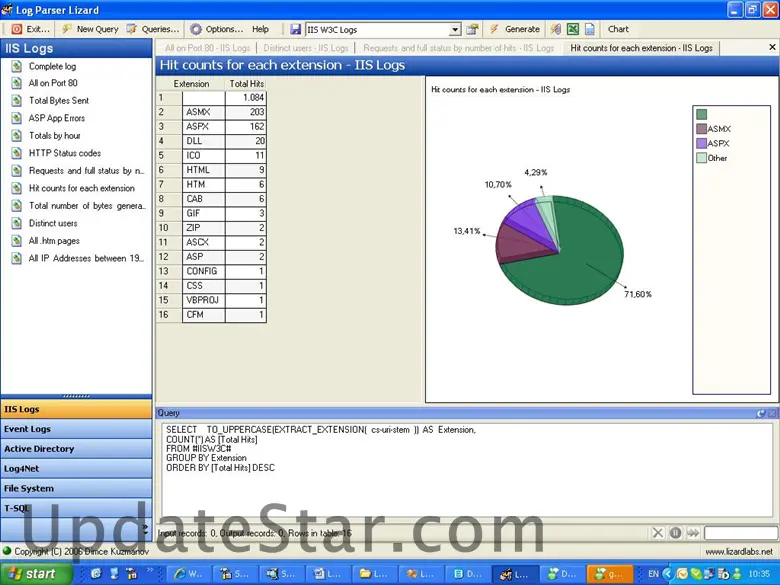Create a New Query
The image size is (780, 585).
click(90, 29)
